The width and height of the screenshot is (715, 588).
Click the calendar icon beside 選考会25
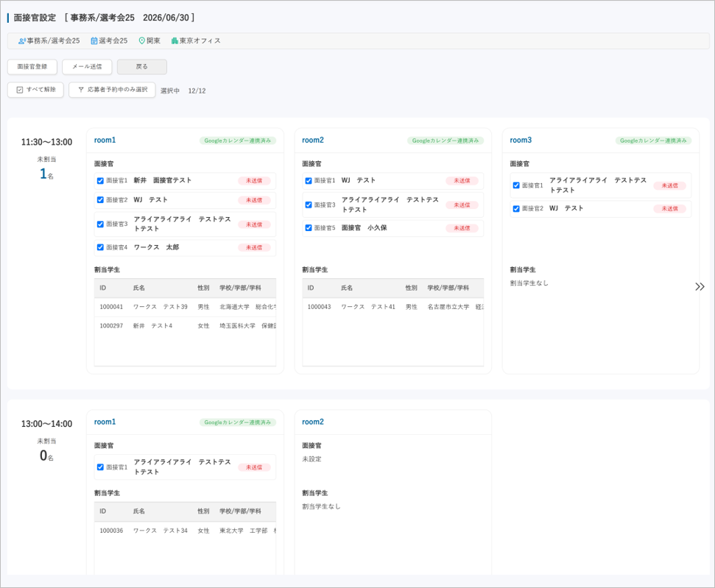pos(94,41)
